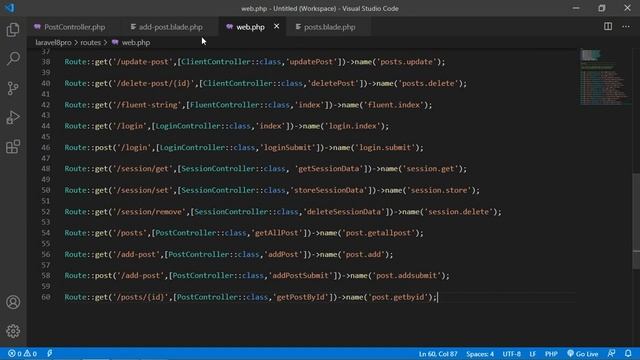Click 'post.add' route name on line 56
This screenshot has width=640, height=360.
(364, 254)
